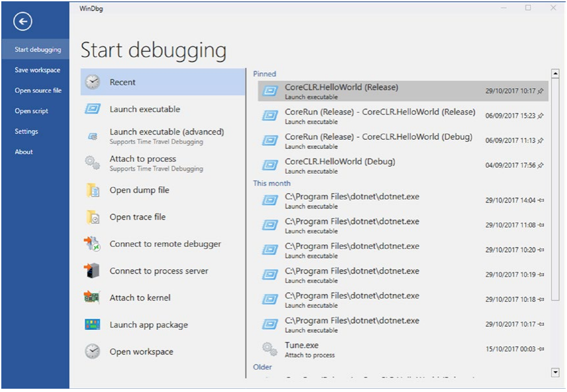Viewport: 567px width, 392px height.
Task: Select the Open workspace label
Action: pos(141,352)
